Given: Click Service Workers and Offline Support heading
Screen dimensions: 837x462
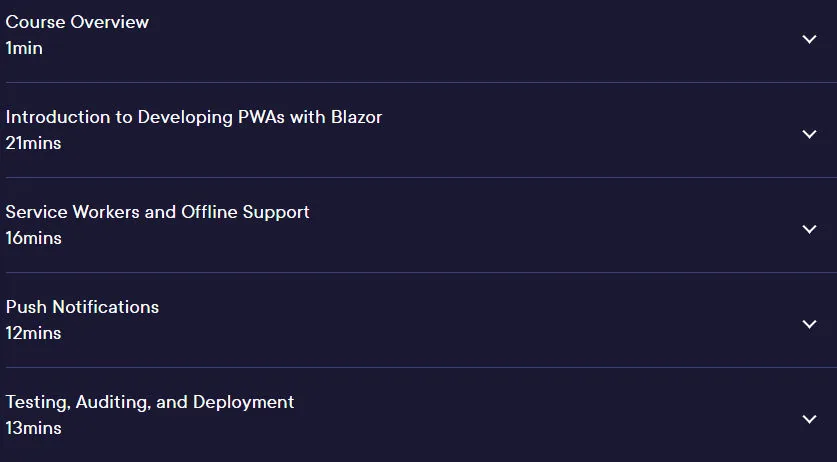Looking at the screenshot, I should (x=157, y=212).
